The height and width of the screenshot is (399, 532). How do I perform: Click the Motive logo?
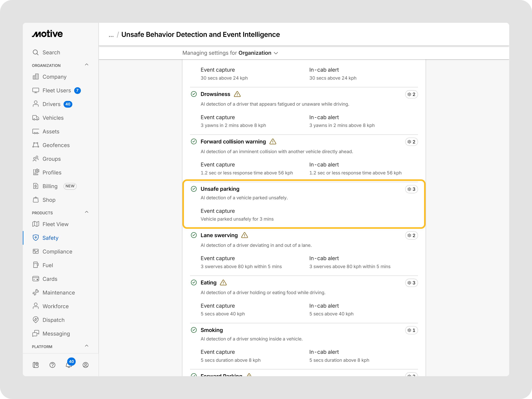click(47, 34)
